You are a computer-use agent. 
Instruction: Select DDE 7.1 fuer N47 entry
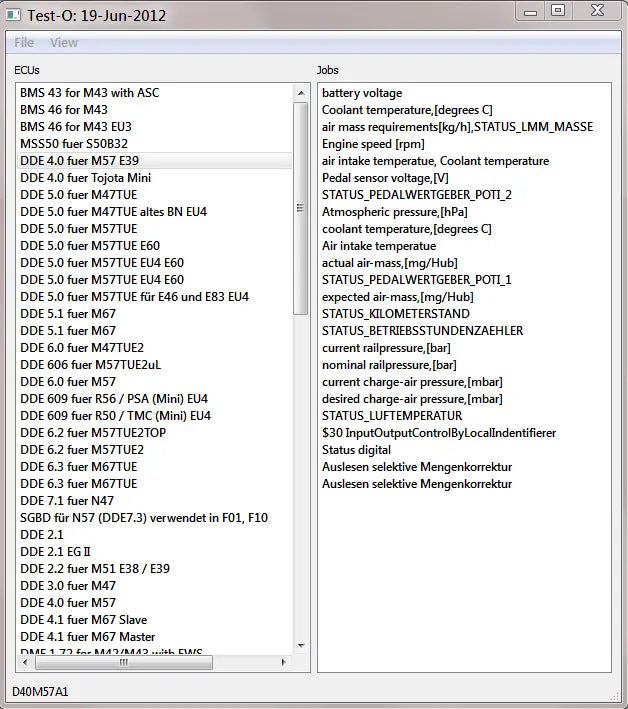point(68,501)
